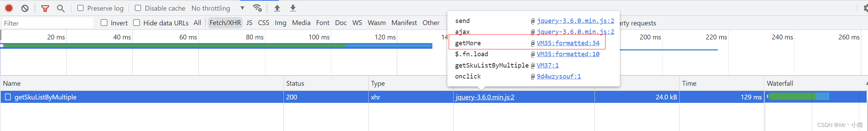The width and height of the screenshot is (868, 131).
Task: Sort by the Waterfall column header
Action: 816,83
